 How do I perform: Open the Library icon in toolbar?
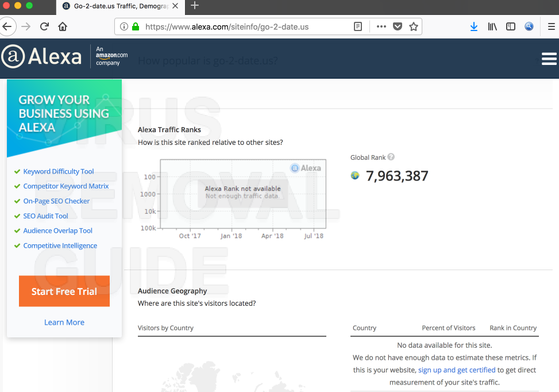492,26
